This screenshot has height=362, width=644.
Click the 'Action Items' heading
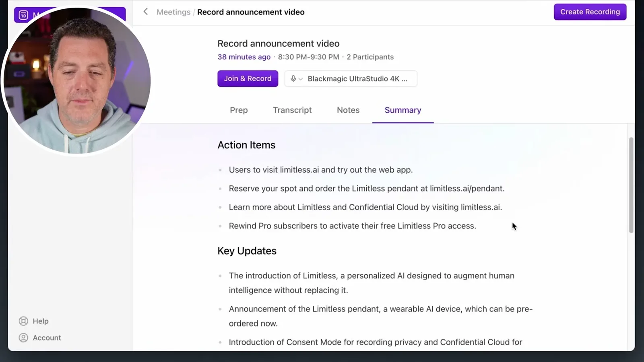tap(246, 145)
